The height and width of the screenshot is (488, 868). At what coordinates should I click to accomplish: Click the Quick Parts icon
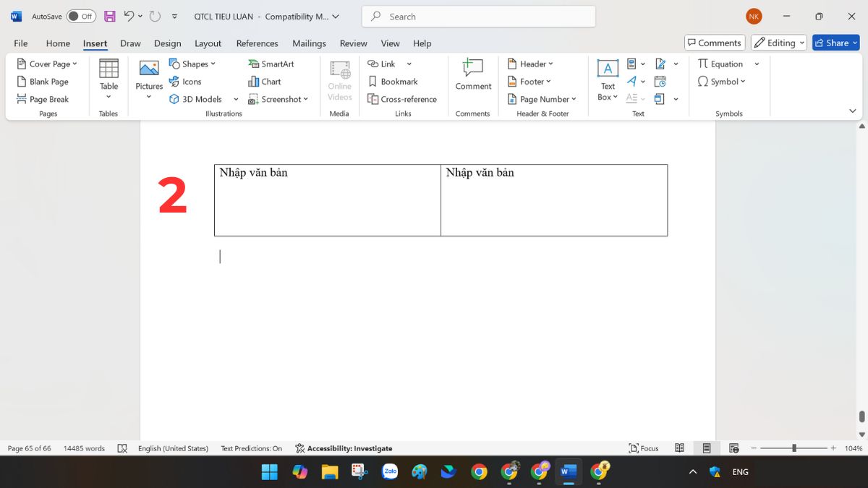631,64
